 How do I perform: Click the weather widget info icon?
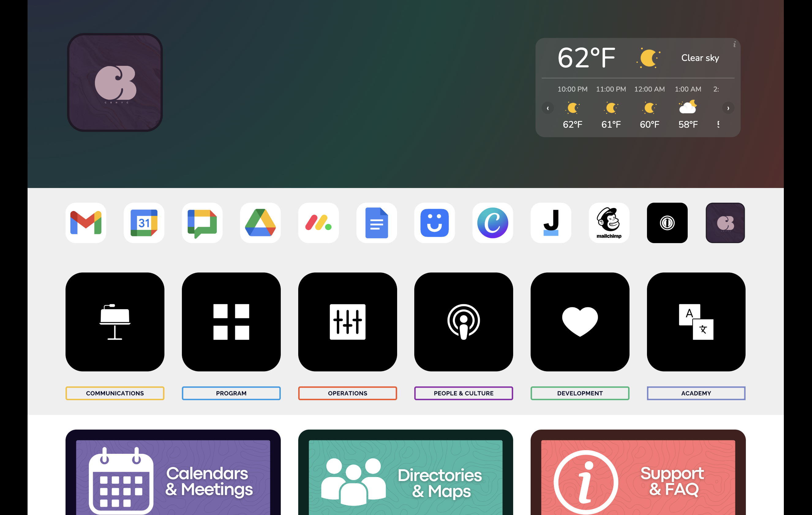coord(734,44)
